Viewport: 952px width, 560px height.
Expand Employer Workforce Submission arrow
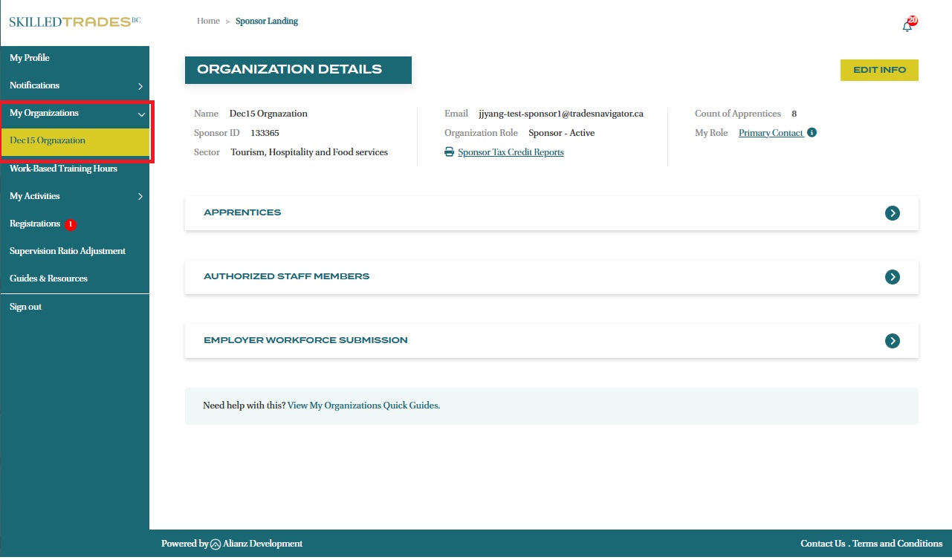click(x=893, y=341)
